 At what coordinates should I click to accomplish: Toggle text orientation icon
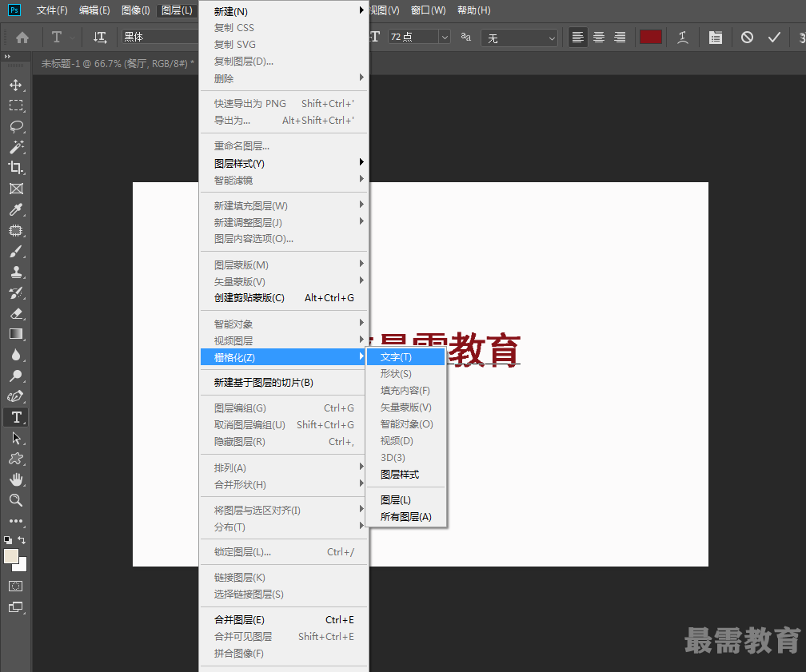100,38
